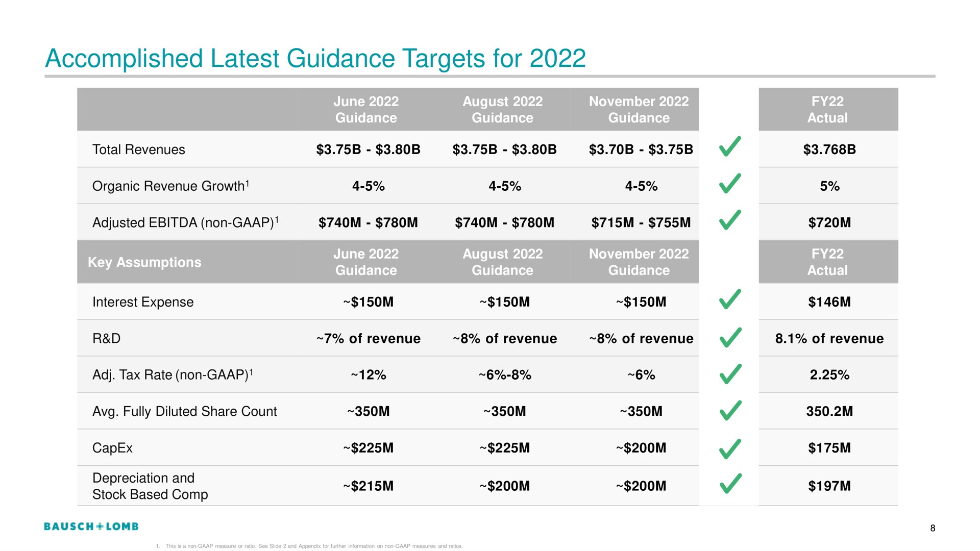This screenshot has height=551, width=980.
Task: Click the ~12% June tax rate guidance
Action: (x=368, y=375)
